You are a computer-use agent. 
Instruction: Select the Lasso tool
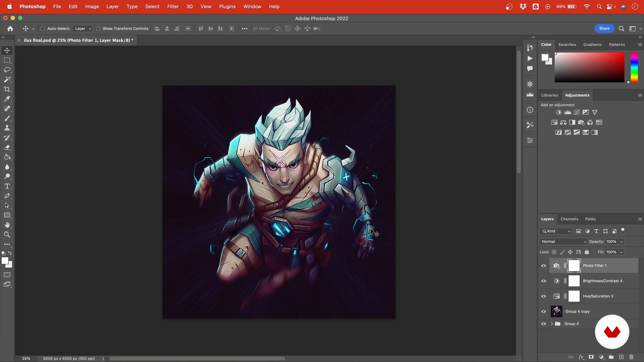(x=7, y=70)
